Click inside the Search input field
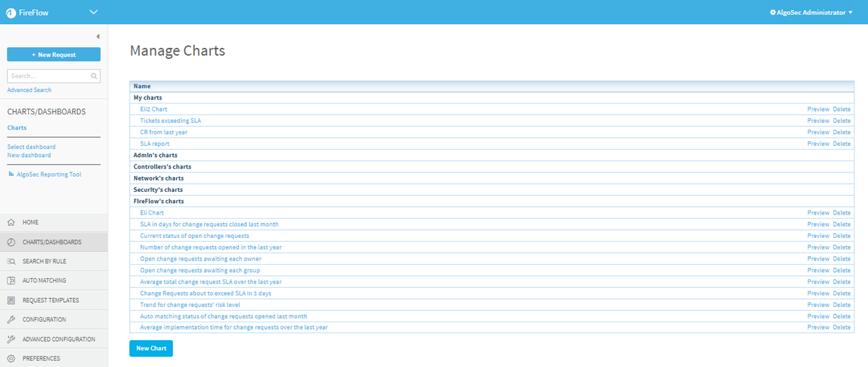Image resolution: width=868 pixels, height=367 pixels. (48, 76)
